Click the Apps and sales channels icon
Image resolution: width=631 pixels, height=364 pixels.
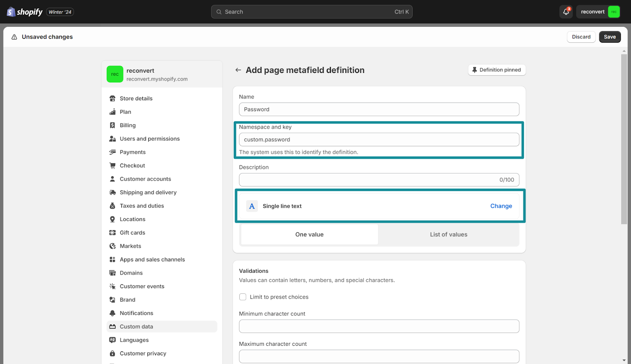pos(112,259)
